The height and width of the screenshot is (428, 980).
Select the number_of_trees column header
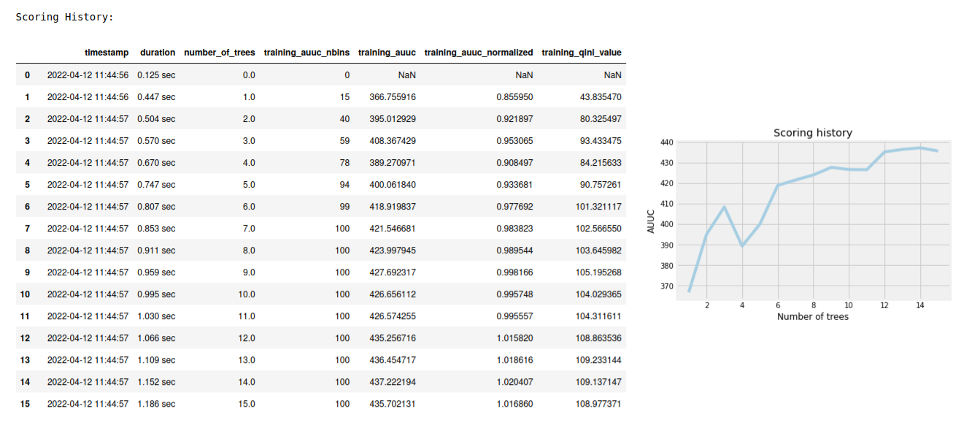[220, 52]
